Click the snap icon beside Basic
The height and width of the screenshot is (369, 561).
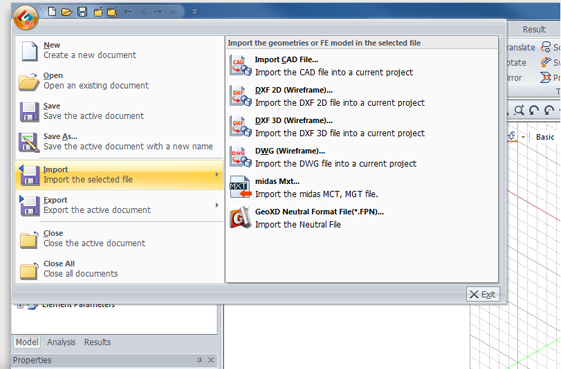512,137
